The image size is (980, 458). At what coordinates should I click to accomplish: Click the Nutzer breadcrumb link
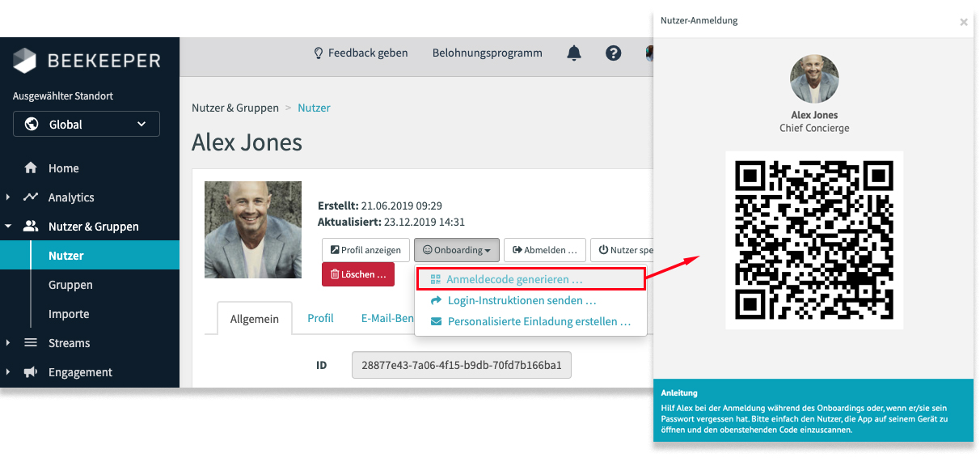point(314,108)
